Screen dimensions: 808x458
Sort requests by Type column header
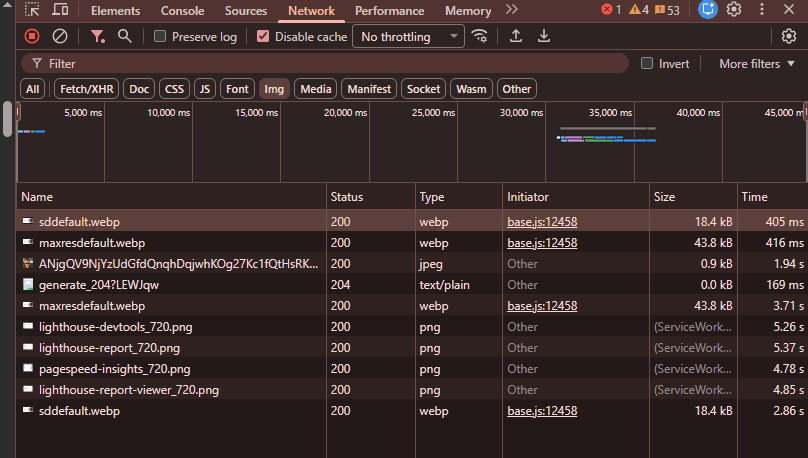(459, 197)
